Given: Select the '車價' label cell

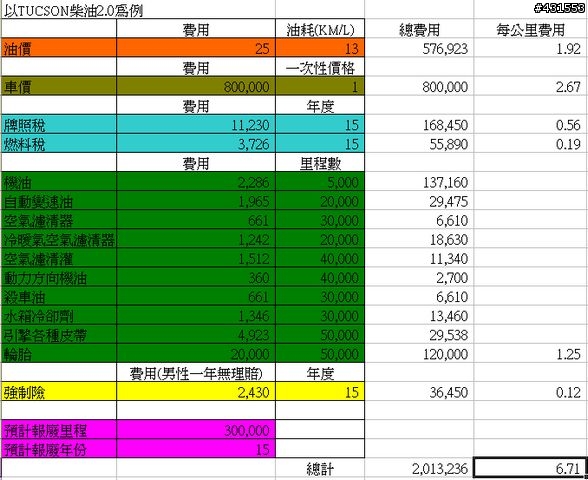Looking at the screenshot, I should tap(59, 87).
